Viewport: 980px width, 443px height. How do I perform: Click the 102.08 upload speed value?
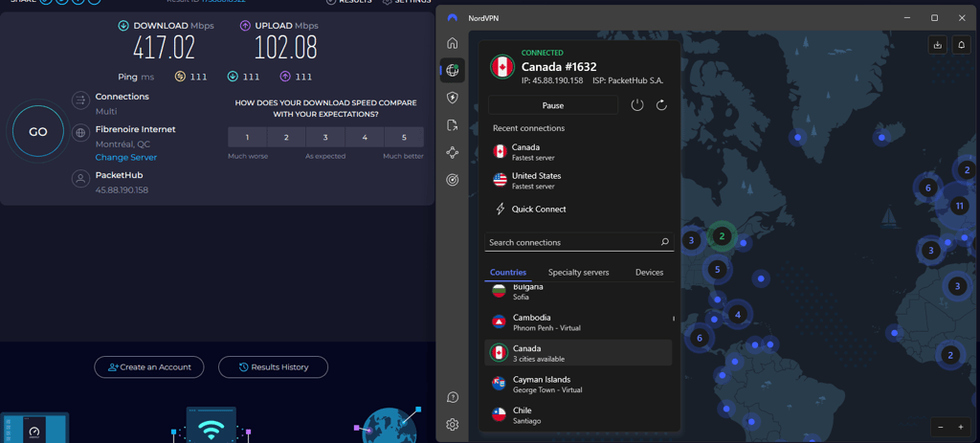285,48
